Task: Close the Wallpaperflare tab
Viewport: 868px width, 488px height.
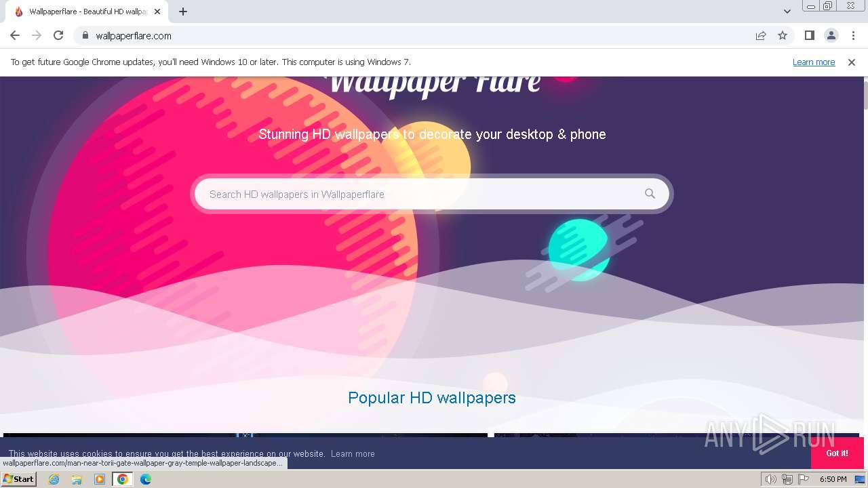Action: point(157,12)
